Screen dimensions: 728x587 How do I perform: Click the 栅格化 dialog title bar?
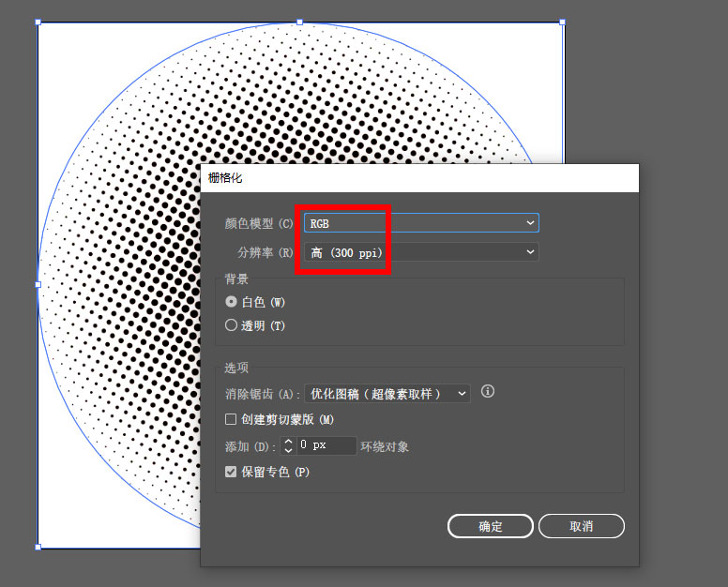coord(419,178)
